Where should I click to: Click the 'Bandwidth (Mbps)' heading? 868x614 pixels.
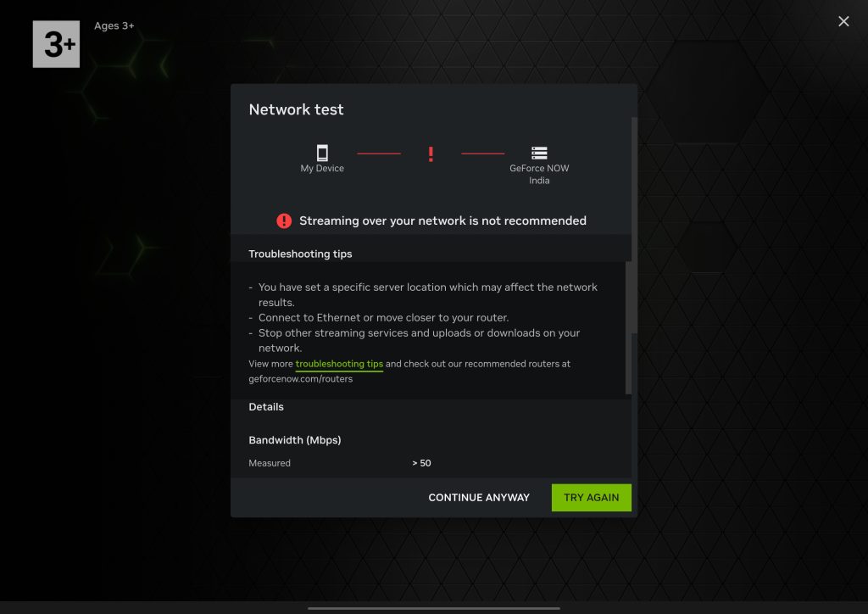point(294,440)
